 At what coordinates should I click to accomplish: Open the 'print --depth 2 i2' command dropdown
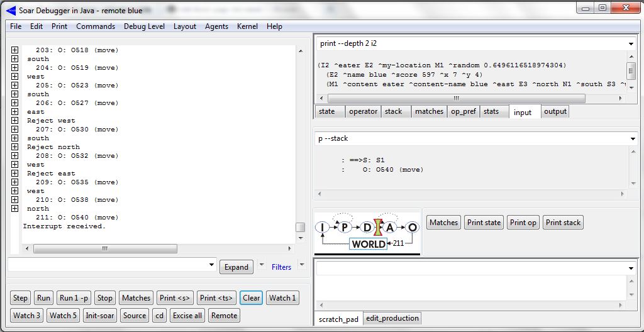pos(631,44)
